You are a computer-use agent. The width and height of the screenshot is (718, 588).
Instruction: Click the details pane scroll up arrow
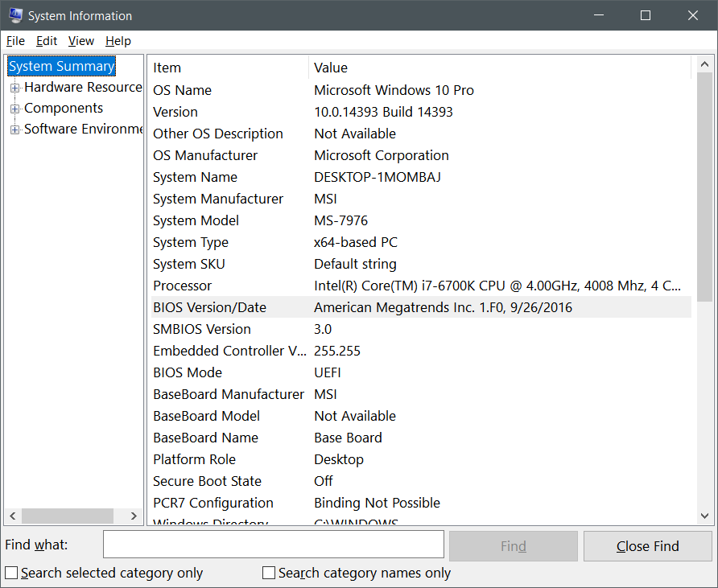pos(705,64)
